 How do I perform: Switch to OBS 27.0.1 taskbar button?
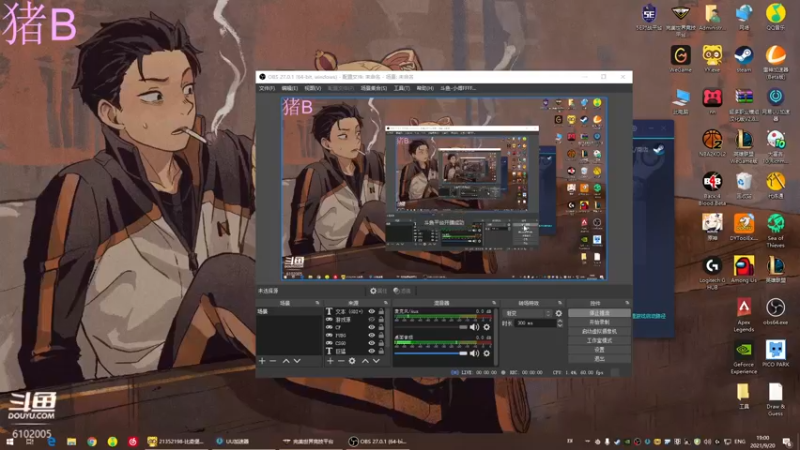pyautogui.click(x=377, y=441)
